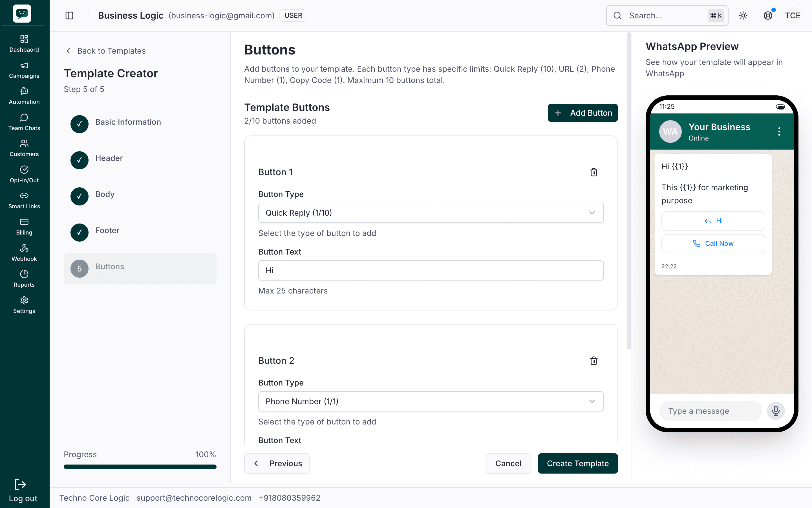Open Settings in sidebar
This screenshot has height=508, width=812.
click(x=24, y=305)
